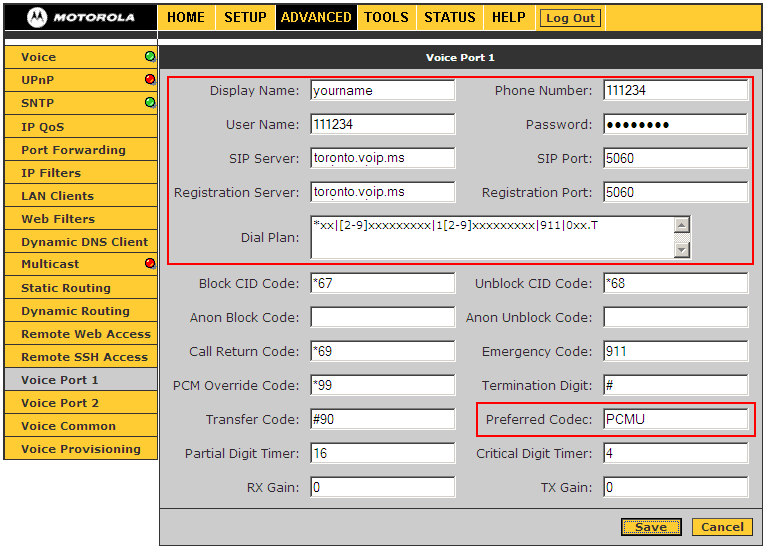Viewport: 766px width, 549px height.
Task: Click red status indicator beside UPnP
Action: (x=150, y=80)
